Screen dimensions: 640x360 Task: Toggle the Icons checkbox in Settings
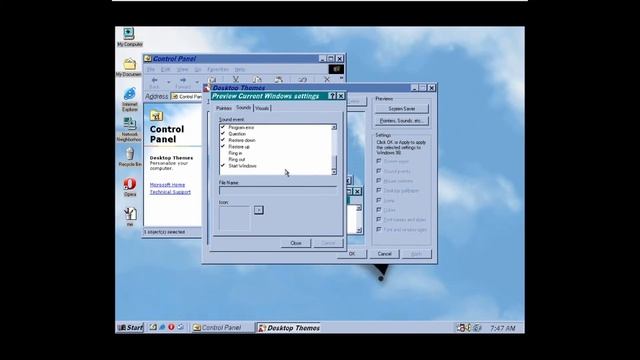[379, 200]
